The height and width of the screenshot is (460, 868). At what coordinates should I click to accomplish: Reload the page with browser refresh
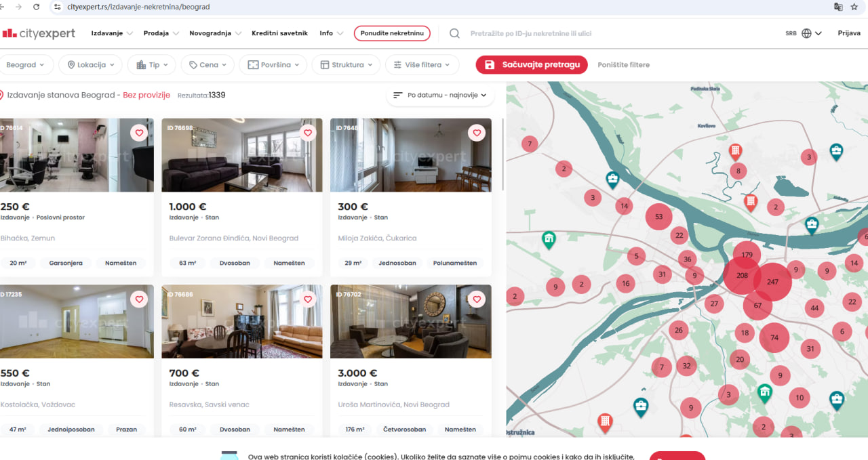click(x=36, y=7)
